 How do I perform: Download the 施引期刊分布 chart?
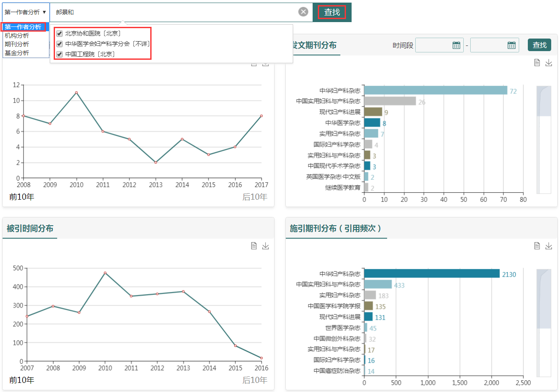(x=549, y=246)
